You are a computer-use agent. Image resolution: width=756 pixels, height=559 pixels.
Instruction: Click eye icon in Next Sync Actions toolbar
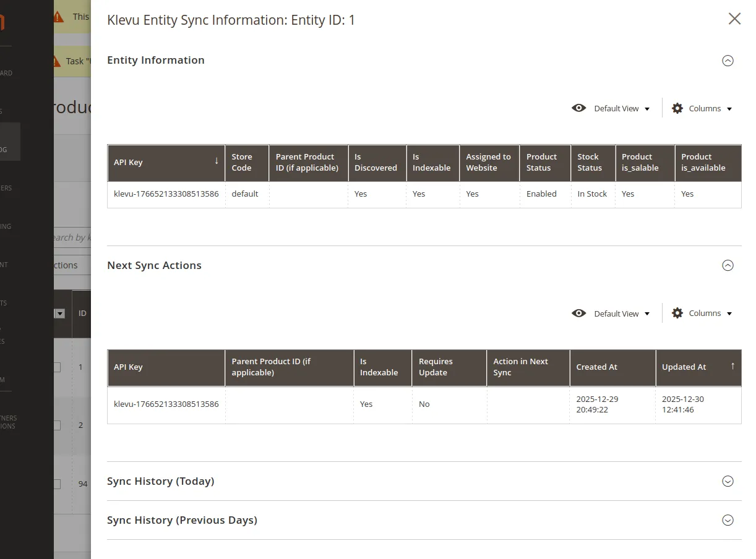point(579,314)
